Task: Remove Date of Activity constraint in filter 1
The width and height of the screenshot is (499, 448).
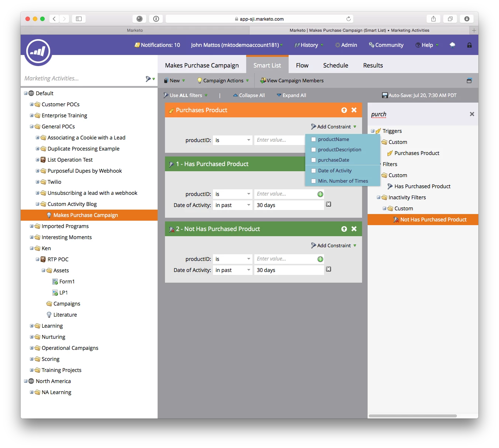Action: [x=328, y=204]
